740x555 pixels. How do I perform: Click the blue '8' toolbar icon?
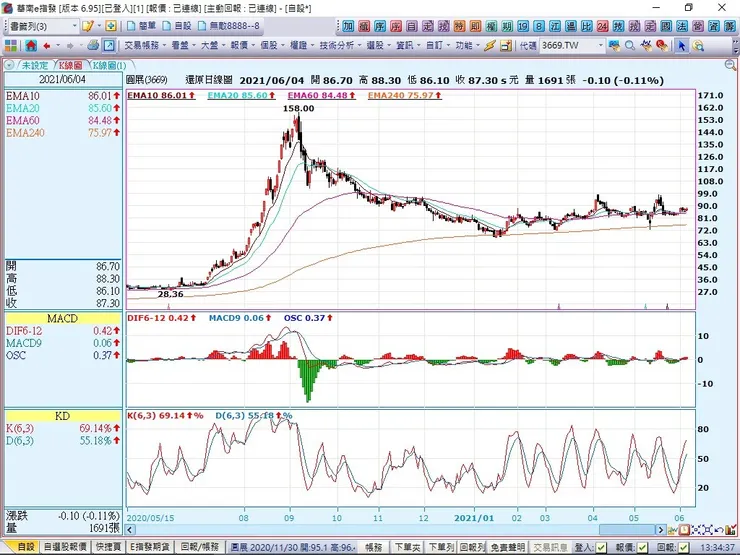(x=539, y=26)
